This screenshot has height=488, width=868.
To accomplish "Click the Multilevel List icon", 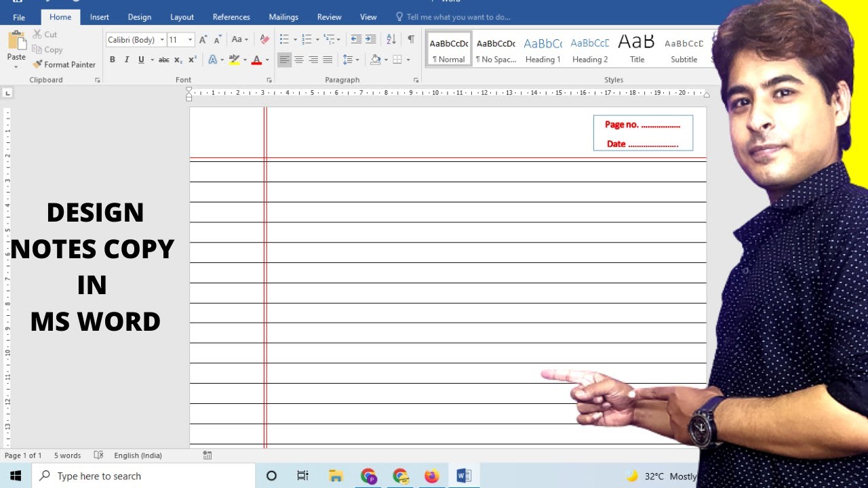I will (x=329, y=39).
